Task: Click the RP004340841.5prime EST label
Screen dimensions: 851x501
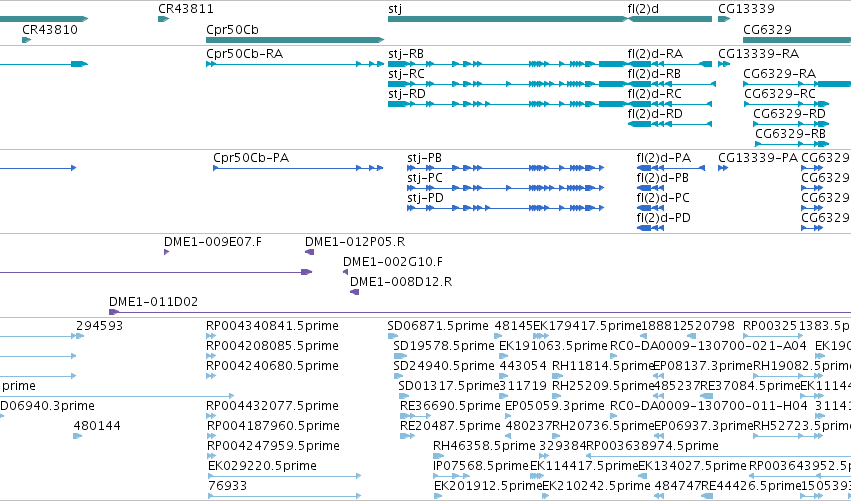Action: (272, 326)
